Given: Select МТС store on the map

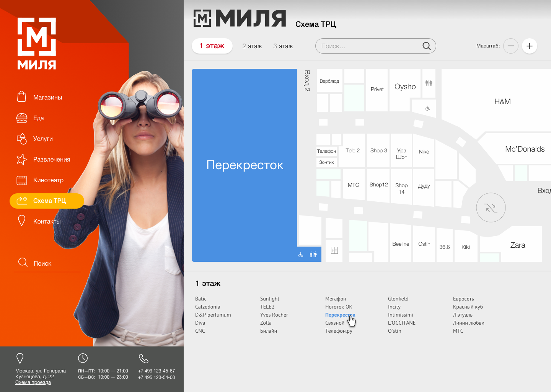Looking at the screenshot, I should (x=354, y=185).
